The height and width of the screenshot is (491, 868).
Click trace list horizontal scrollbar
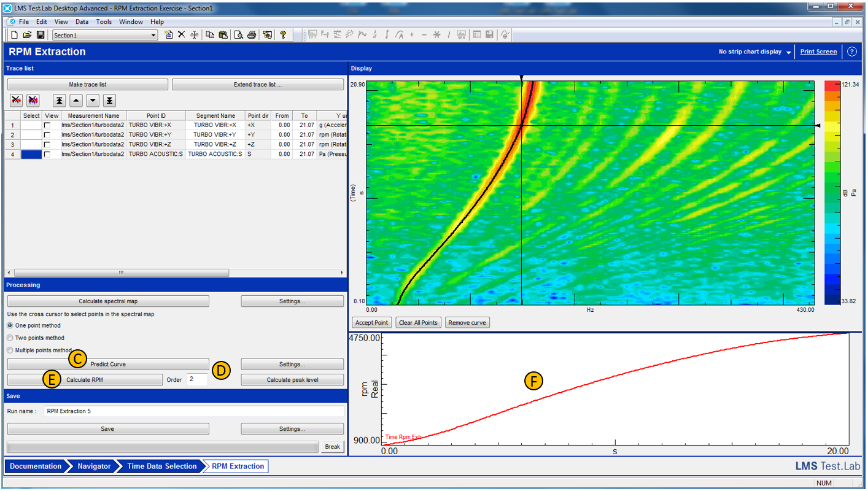(x=122, y=273)
